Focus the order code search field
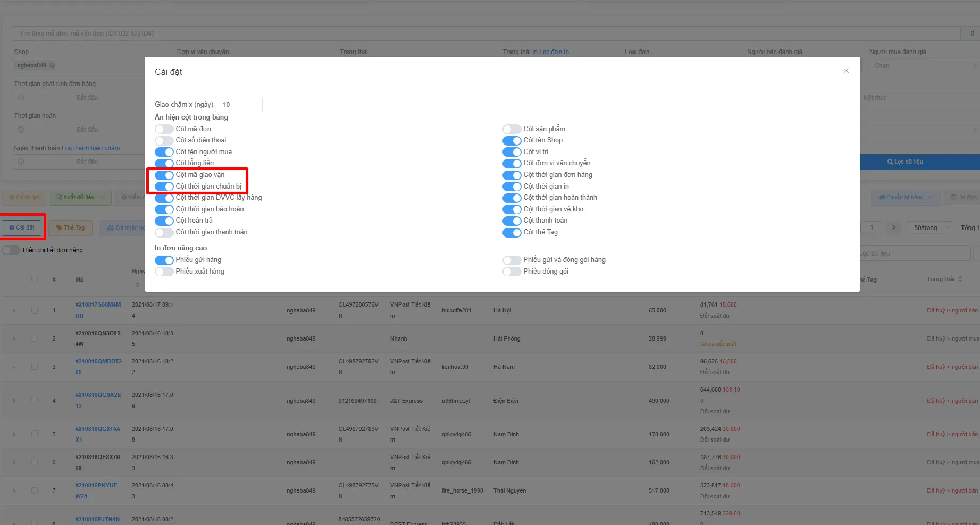The height and width of the screenshot is (525, 980). [486, 33]
